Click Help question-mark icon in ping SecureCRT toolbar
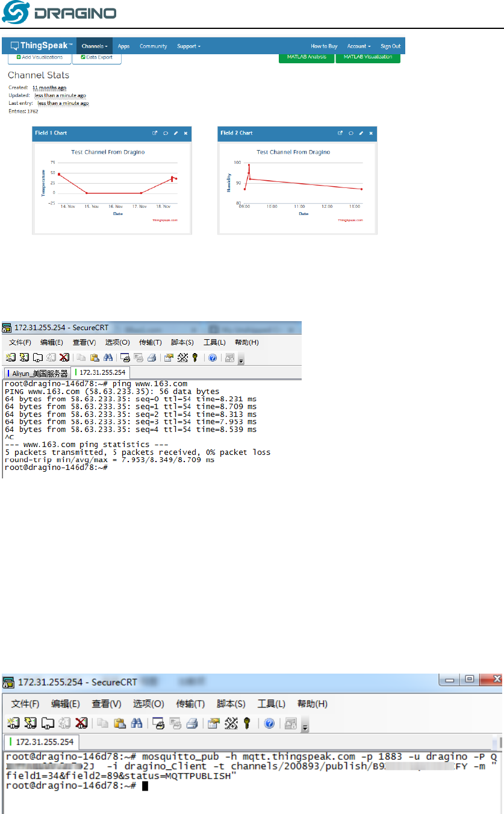The width and height of the screenshot is (504, 814). (x=212, y=357)
